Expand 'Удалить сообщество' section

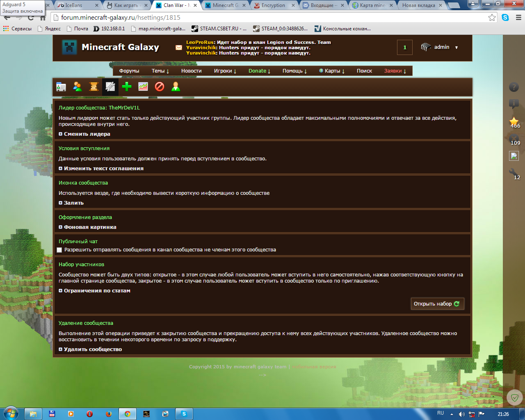pos(90,349)
